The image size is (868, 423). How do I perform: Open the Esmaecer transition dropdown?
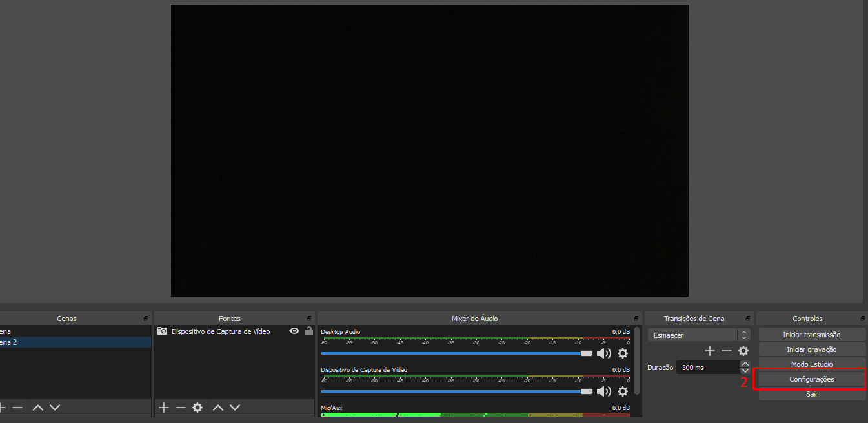700,335
